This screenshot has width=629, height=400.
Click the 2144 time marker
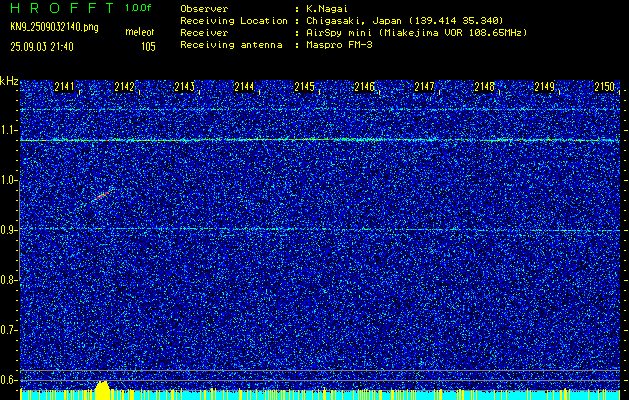(244, 87)
